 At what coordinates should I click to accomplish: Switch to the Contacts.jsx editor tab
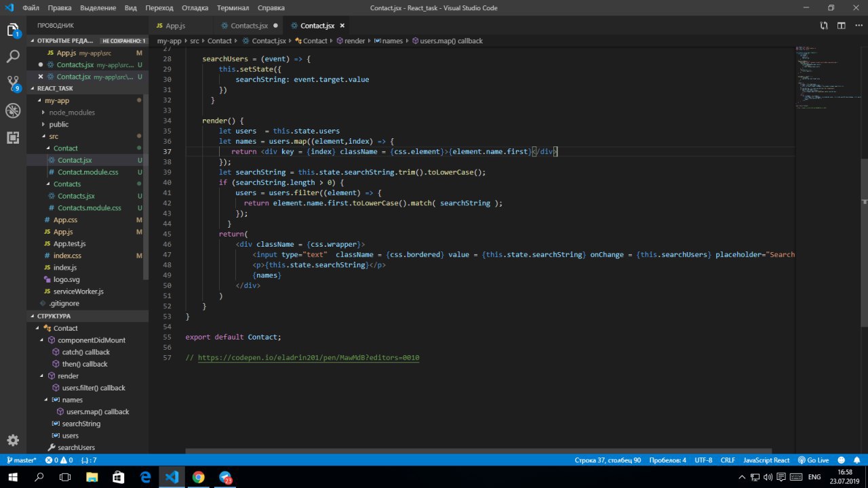coord(249,26)
